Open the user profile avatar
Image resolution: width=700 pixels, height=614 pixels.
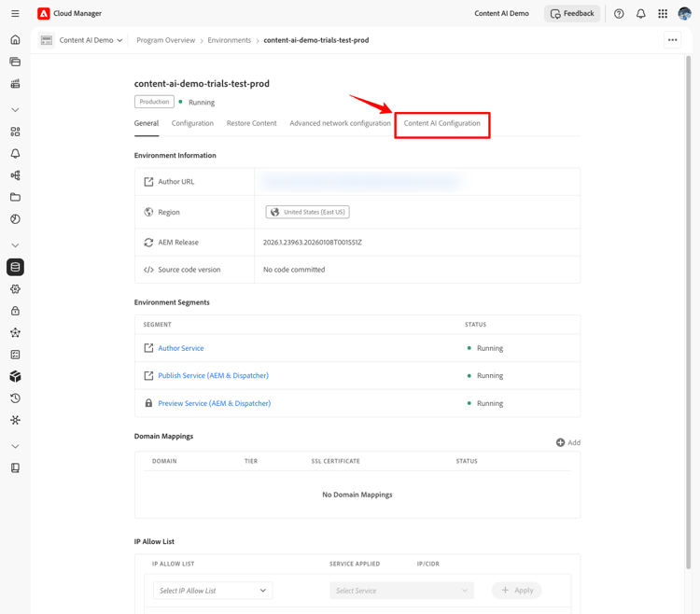tap(684, 14)
